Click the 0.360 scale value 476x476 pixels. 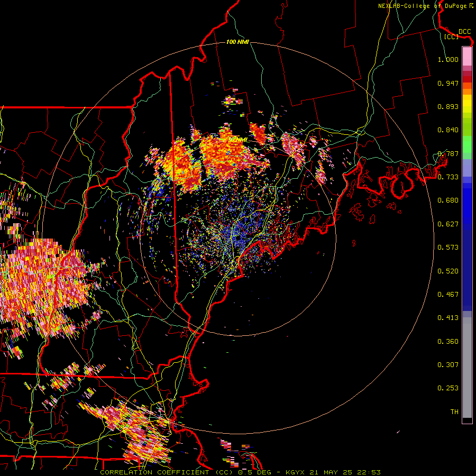point(448,342)
